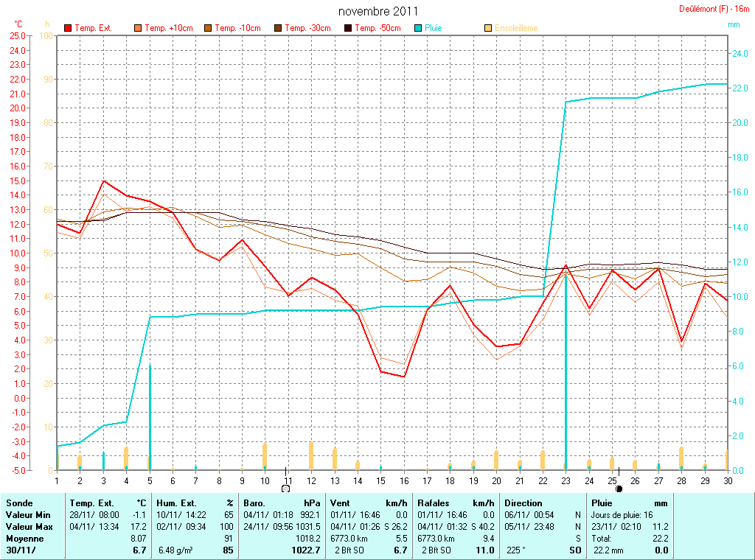Click the full moon icon below day 11
This screenshot has height=560, width=755.
tap(286, 488)
